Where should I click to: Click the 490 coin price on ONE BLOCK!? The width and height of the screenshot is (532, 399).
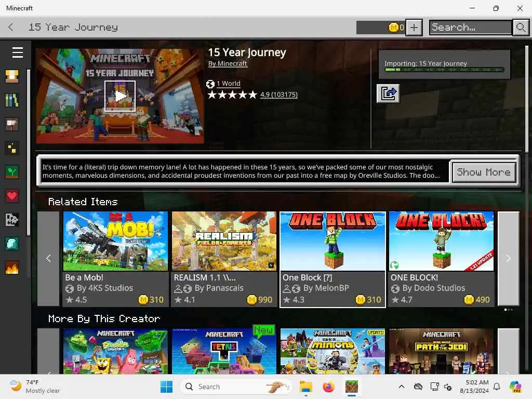tap(477, 300)
